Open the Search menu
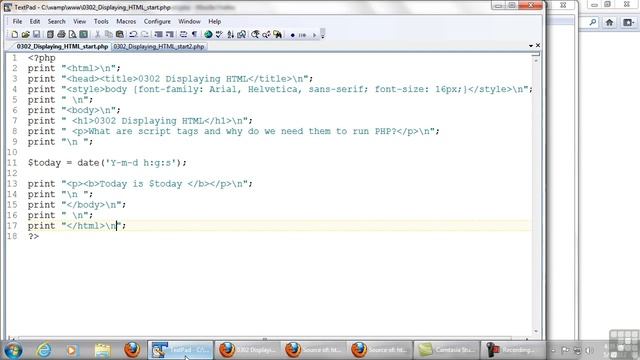Screen dimensions: 640x360 (56, 21)
